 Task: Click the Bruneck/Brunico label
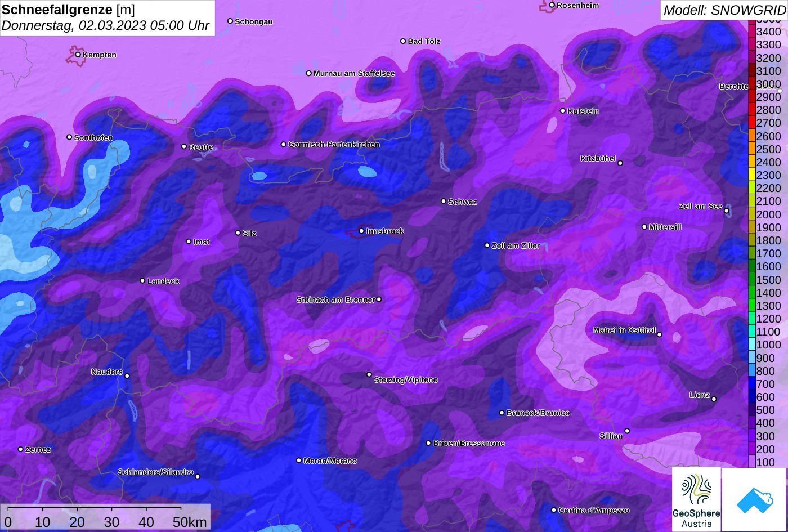tap(538, 413)
